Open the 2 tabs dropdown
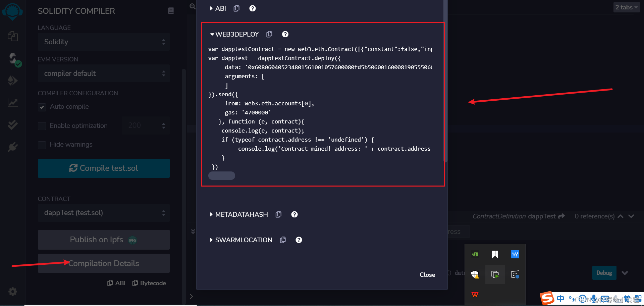Viewport: 644px width, 306px height. pyautogui.click(x=627, y=7)
